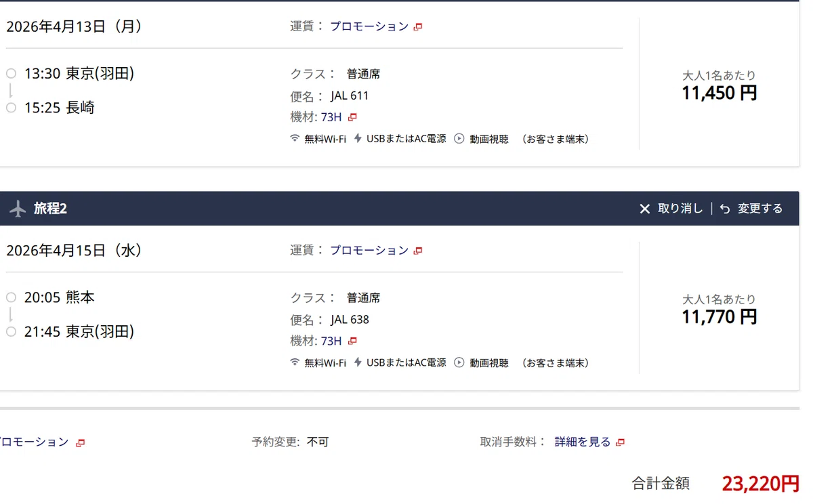Click 無料Wi-Fi label for JAL 611
This screenshot has width=813, height=504.
(325, 139)
